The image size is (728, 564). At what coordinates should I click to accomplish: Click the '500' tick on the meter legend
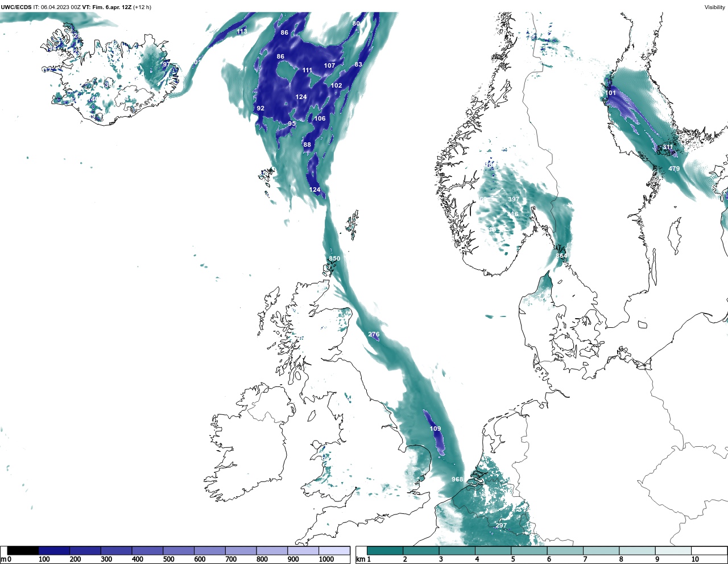point(168,559)
